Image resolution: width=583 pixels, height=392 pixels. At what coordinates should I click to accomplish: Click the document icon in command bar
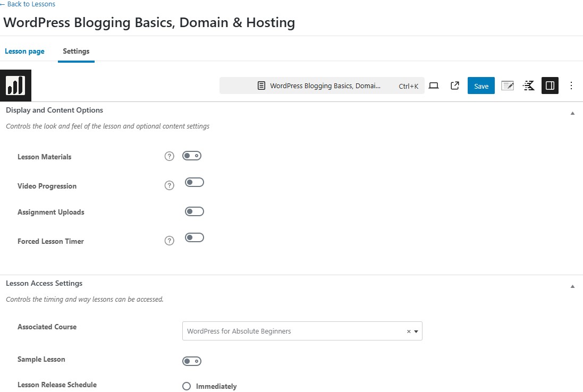pos(261,86)
